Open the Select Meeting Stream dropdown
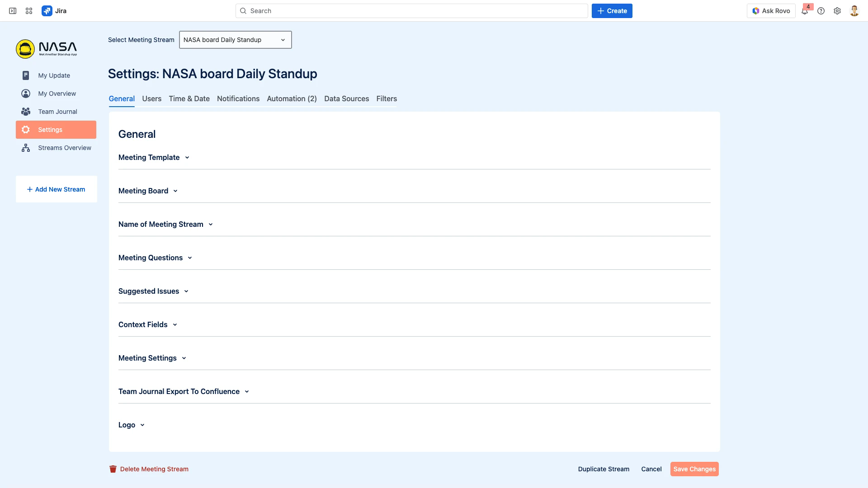 [235, 40]
